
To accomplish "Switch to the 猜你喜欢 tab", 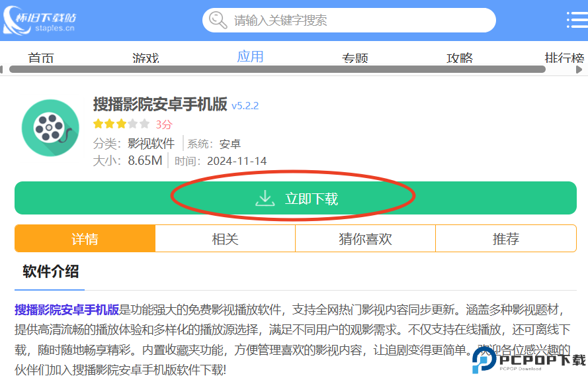I will 366,238.
